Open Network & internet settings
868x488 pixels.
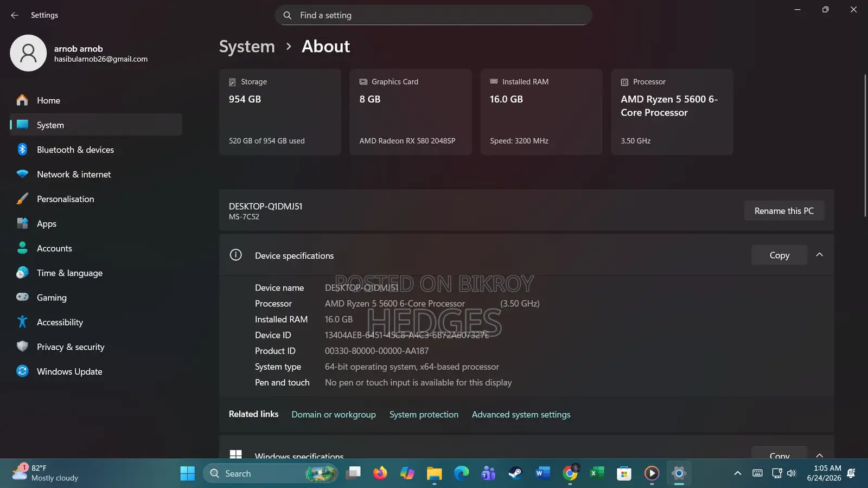click(95, 174)
